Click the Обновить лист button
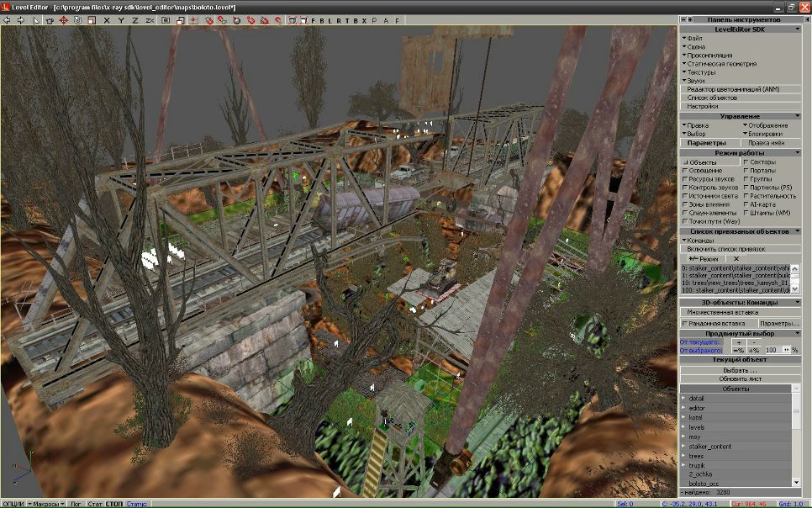 741,378
